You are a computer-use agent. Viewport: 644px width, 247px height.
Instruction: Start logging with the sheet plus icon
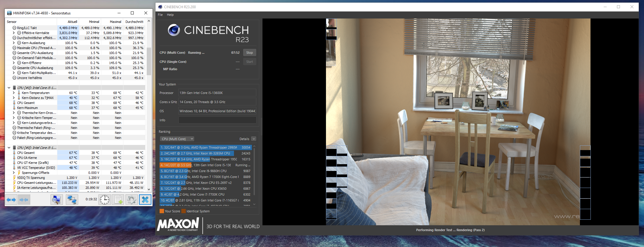click(118, 200)
